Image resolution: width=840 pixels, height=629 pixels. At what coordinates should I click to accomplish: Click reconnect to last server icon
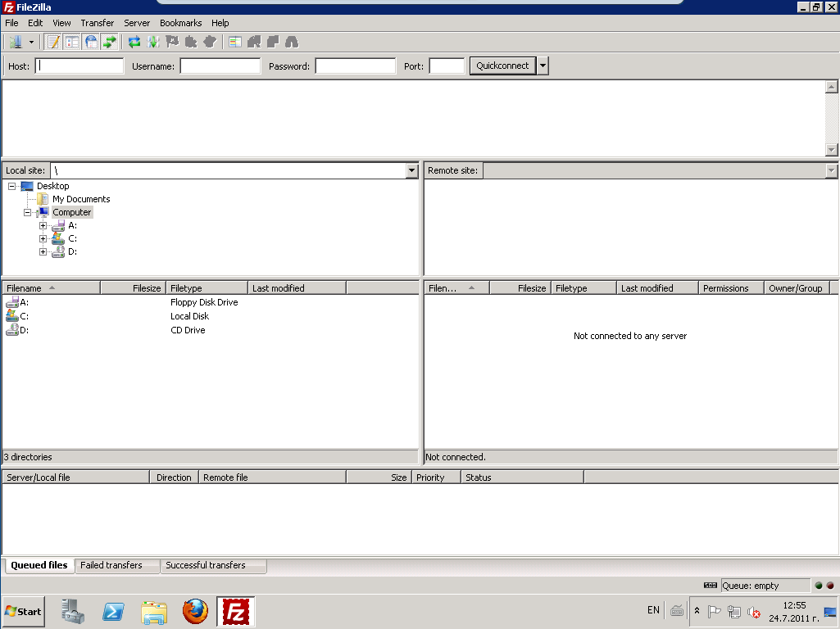click(210, 42)
